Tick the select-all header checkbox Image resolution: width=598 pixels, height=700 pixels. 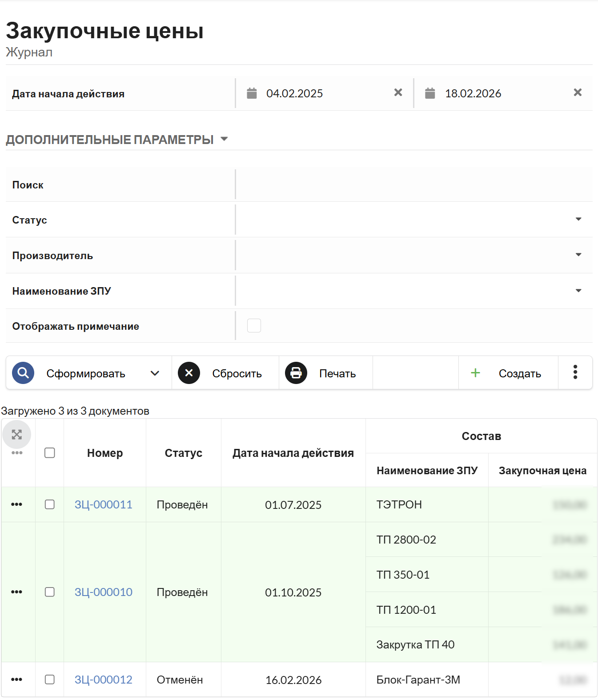(x=50, y=453)
